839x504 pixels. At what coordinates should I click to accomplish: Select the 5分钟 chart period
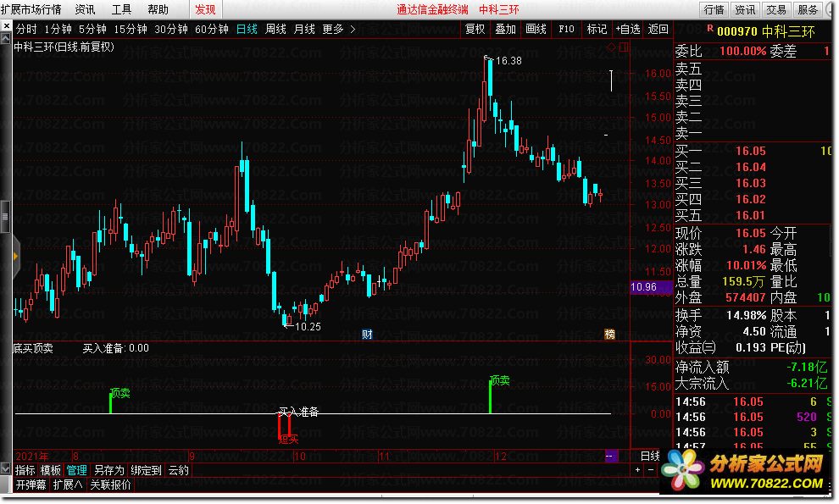[92, 29]
